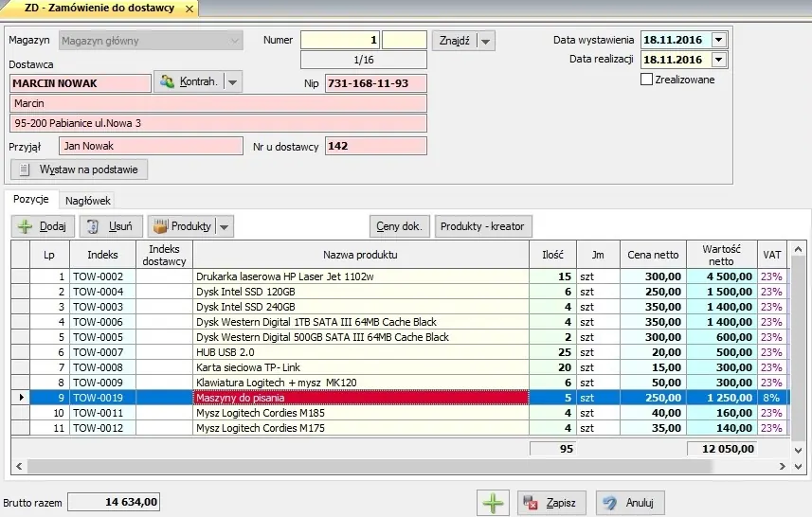
Task: Select row Drukarka laserowa HP Laser Jet 1102w
Action: point(400,276)
